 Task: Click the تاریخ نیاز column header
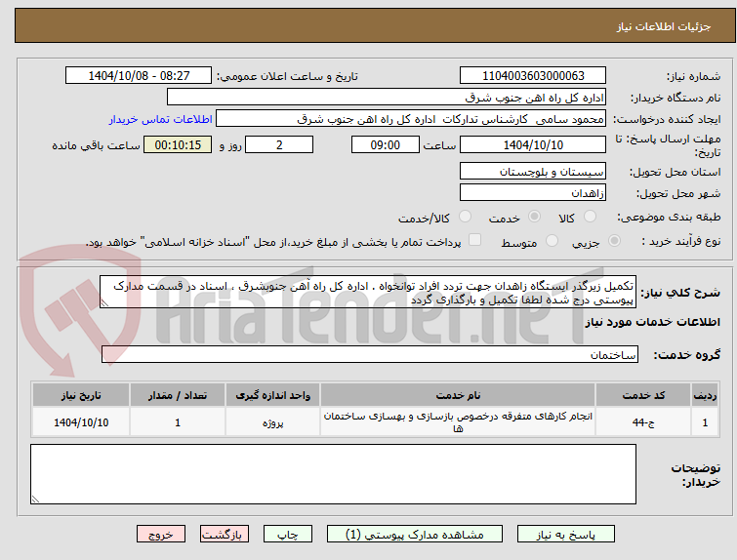click(x=81, y=395)
